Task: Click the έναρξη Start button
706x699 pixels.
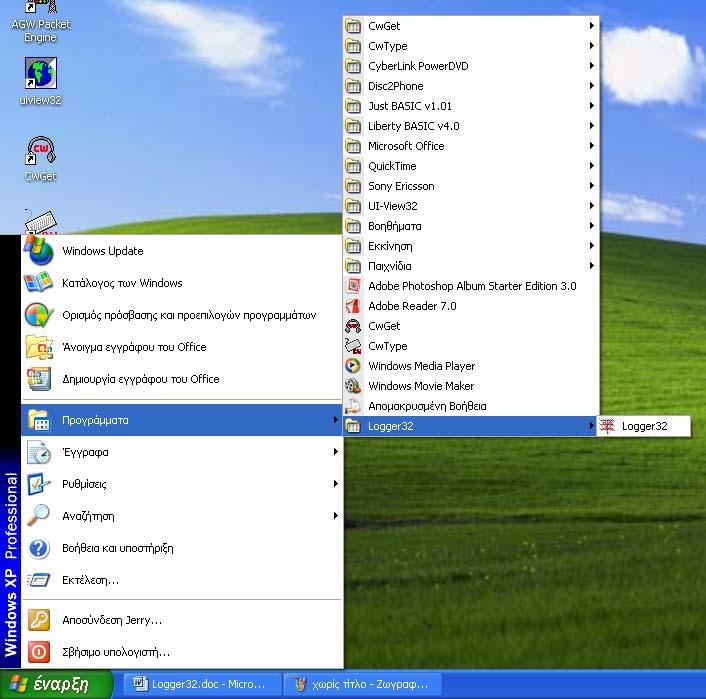Action: (x=56, y=684)
